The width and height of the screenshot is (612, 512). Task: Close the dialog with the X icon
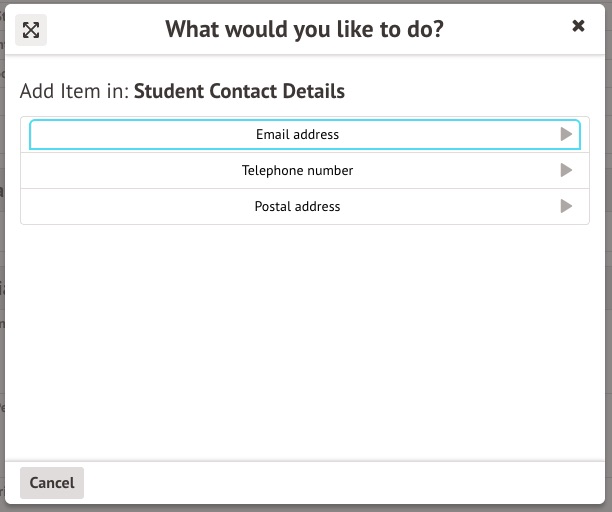578,27
